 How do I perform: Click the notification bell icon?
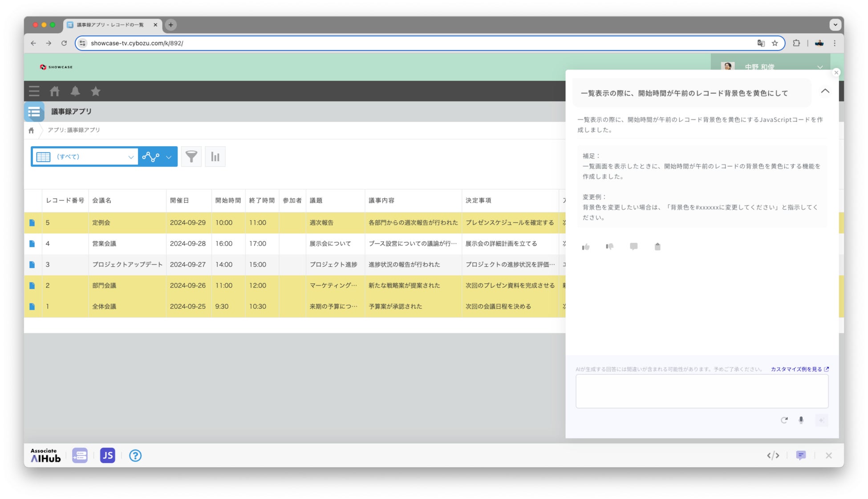75,91
